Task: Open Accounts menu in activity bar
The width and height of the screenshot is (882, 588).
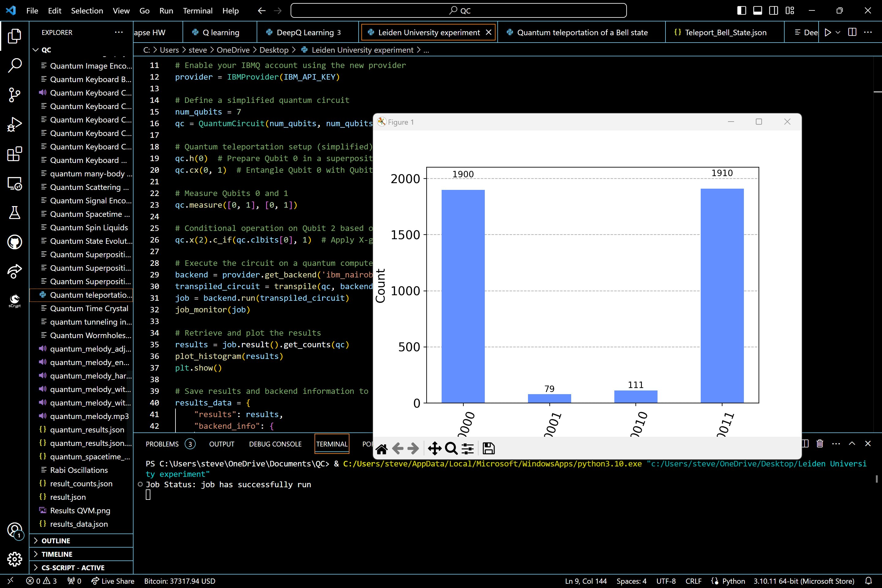Action: tap(15, 530)
